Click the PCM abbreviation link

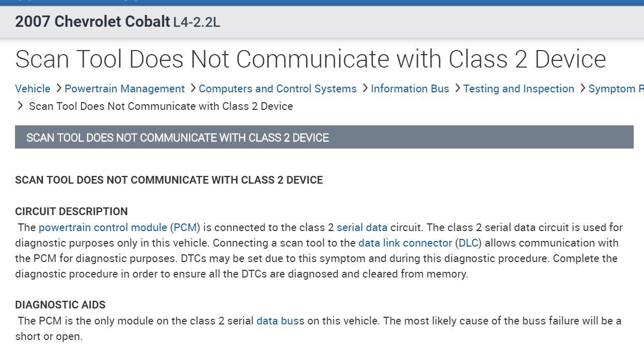[185, 227]
